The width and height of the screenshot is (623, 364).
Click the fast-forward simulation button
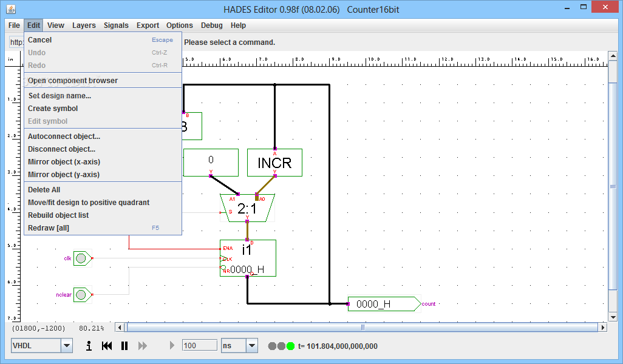pyautogui.click(x=142, y=346)
